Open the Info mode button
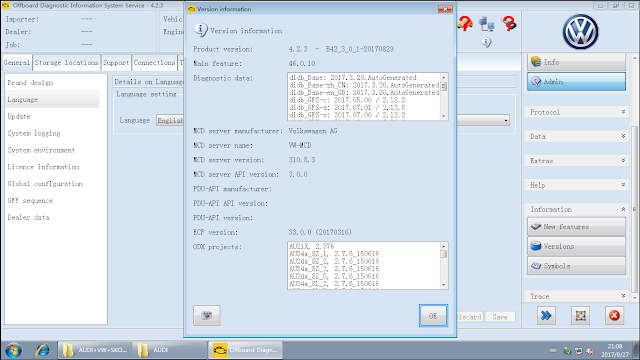640x360 pixels. 576,62
